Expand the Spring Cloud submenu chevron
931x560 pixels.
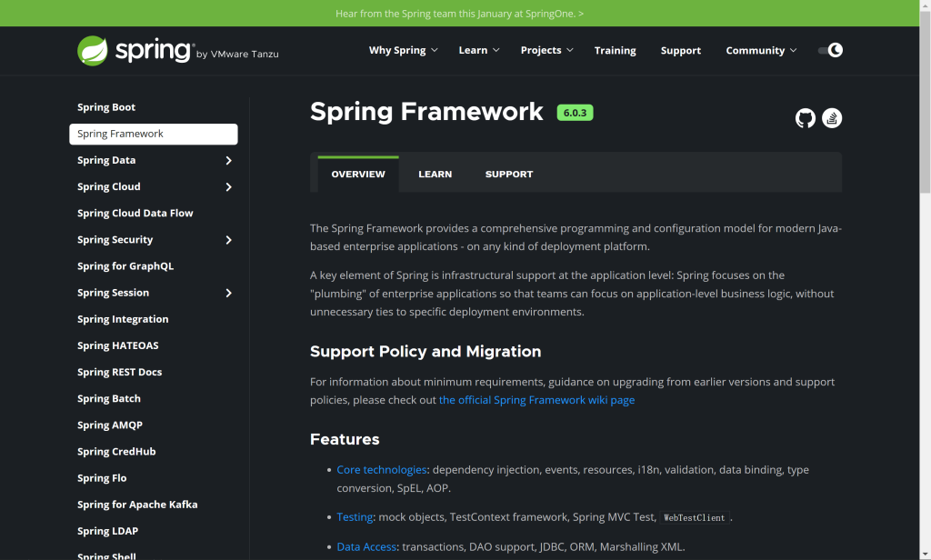(x=228, y=187)
